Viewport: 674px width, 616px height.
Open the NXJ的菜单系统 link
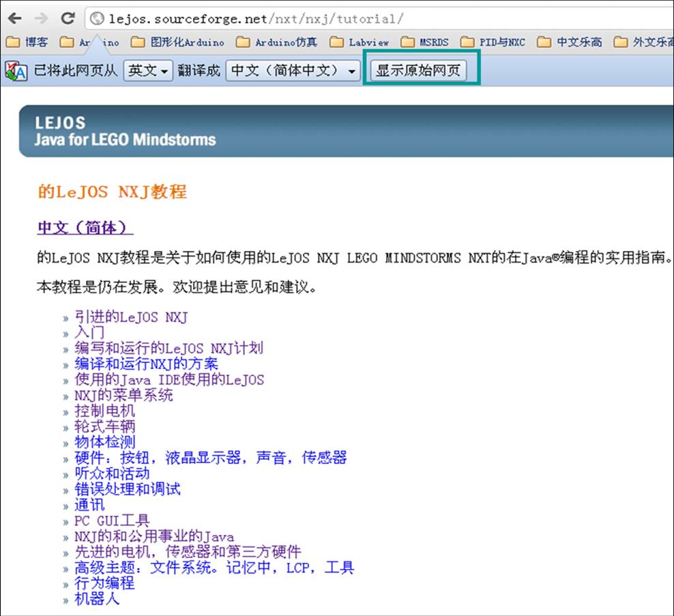coord(123,395)
